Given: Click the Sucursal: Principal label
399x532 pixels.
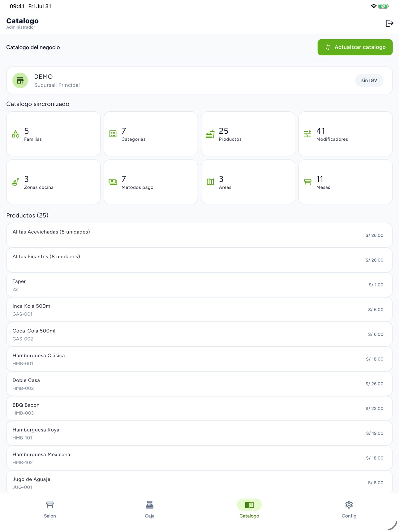Looking at the screenshot, I should click(57, 85).
